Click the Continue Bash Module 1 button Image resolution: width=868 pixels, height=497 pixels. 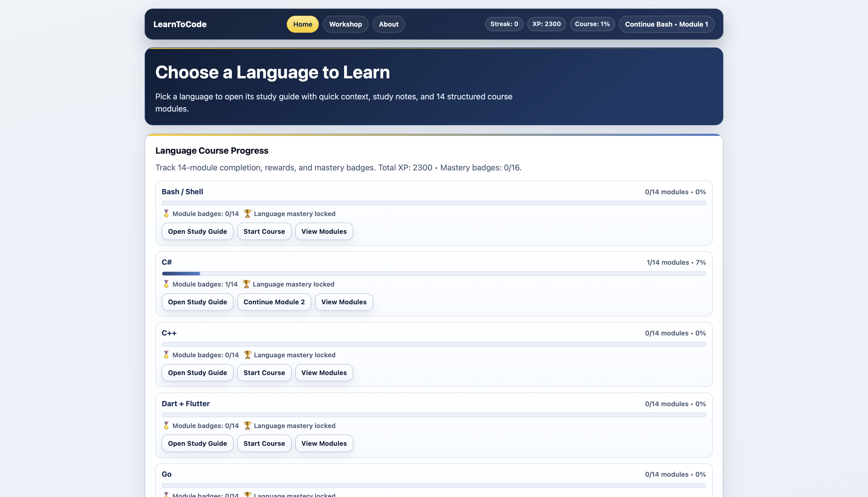click(666, 24)
